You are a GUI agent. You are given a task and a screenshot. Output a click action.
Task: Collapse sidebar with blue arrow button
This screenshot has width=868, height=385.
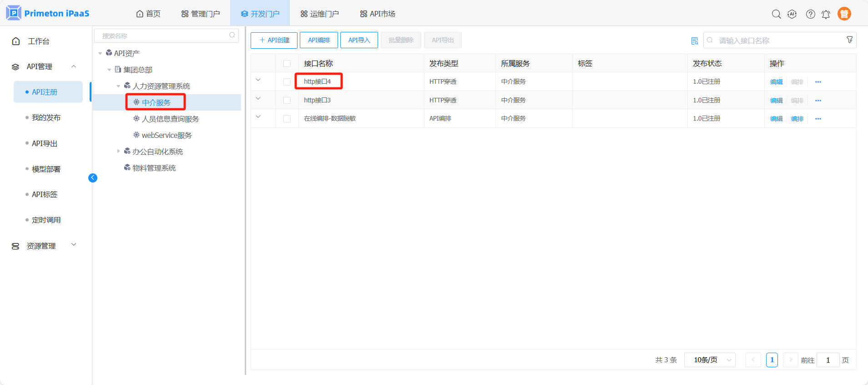coord(93,178)
